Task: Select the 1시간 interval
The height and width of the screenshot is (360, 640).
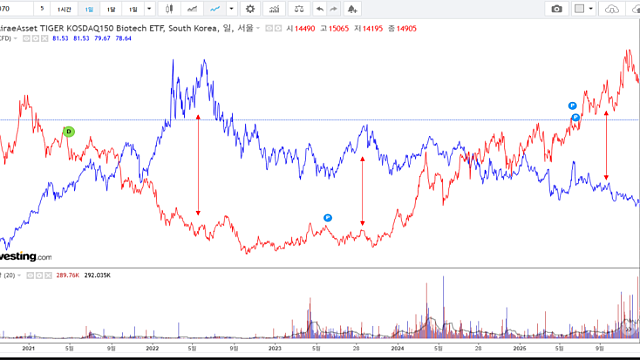Action: pos(64,9)
